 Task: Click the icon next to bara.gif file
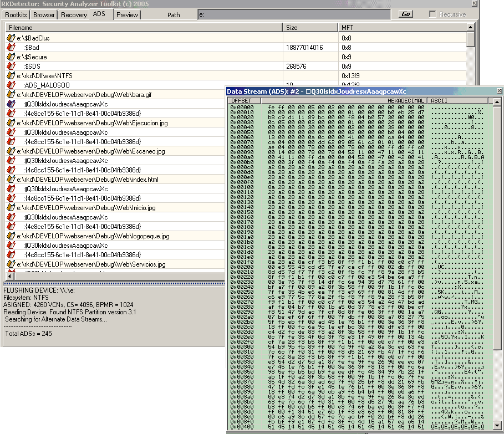click(11, 95)
